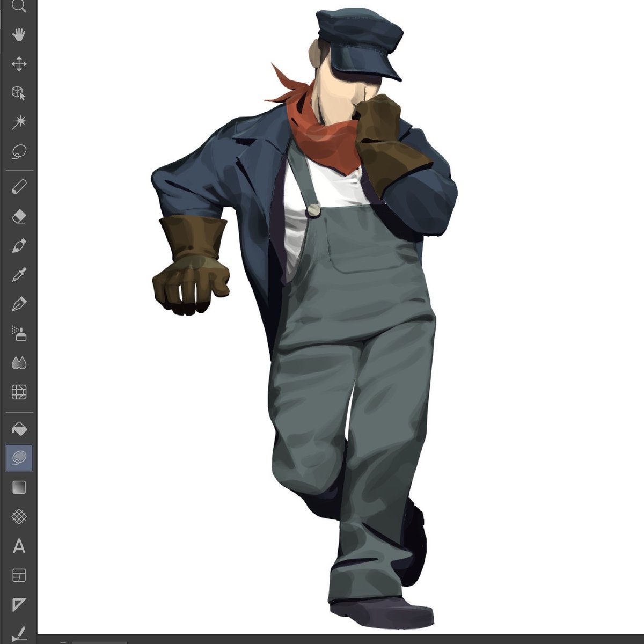The image size is (644, 644).
Task: Select the Pencil tool
Action: click(19, 188)
